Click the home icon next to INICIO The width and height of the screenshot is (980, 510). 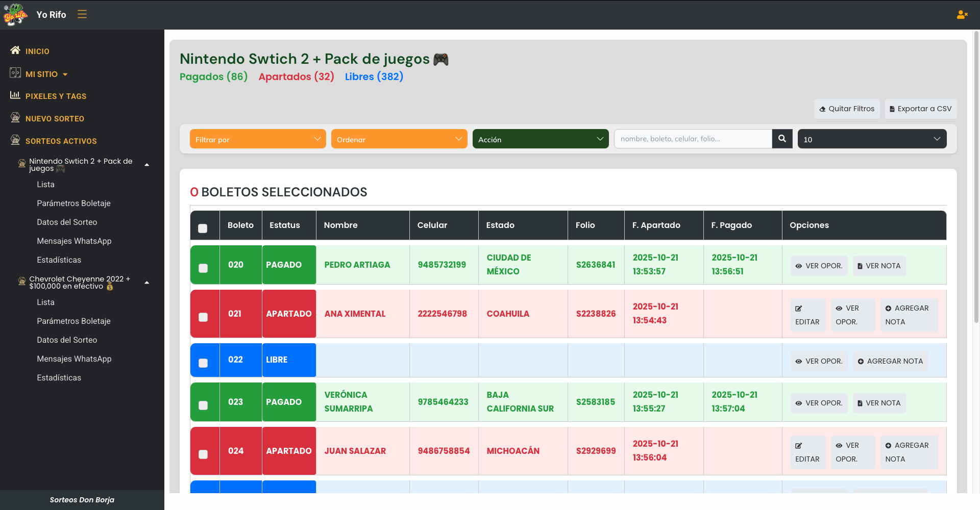coord(15,50)
